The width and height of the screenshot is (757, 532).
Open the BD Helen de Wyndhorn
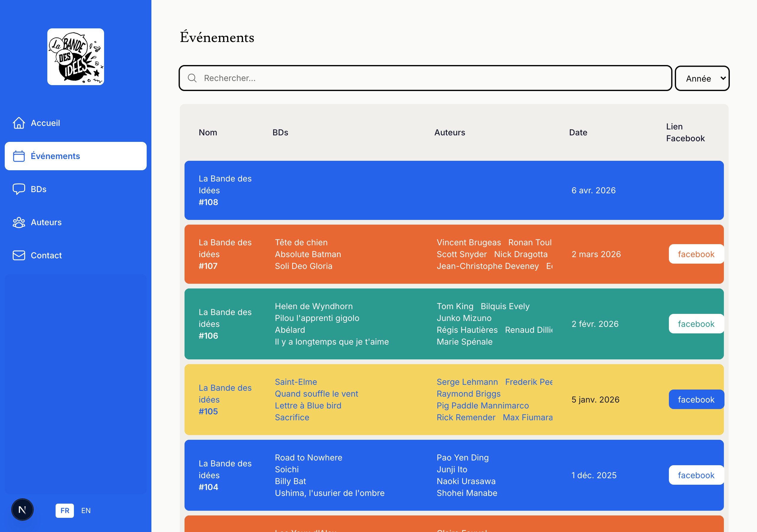(x=313, y=306)
